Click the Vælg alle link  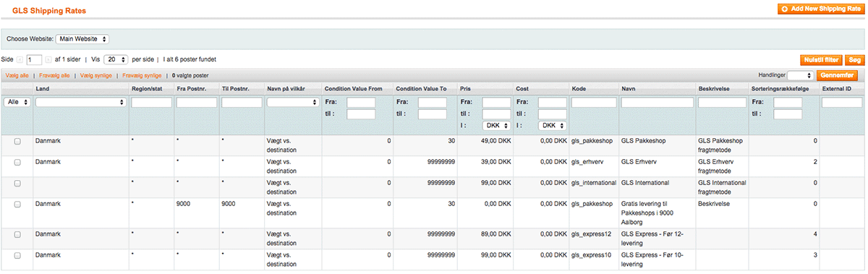(x=17, y=75)
